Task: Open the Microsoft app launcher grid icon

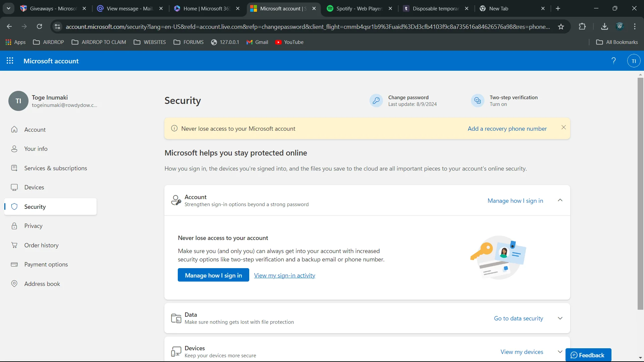Action: [x=10, y=61]
